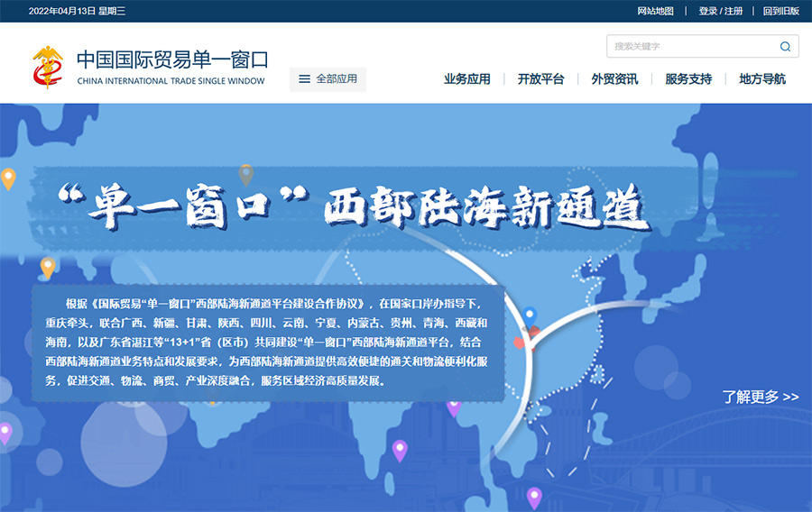The height and width of the screenshot is (512, 812).
Task: Click the blue map pin on the banner
Action: point(530,316)
